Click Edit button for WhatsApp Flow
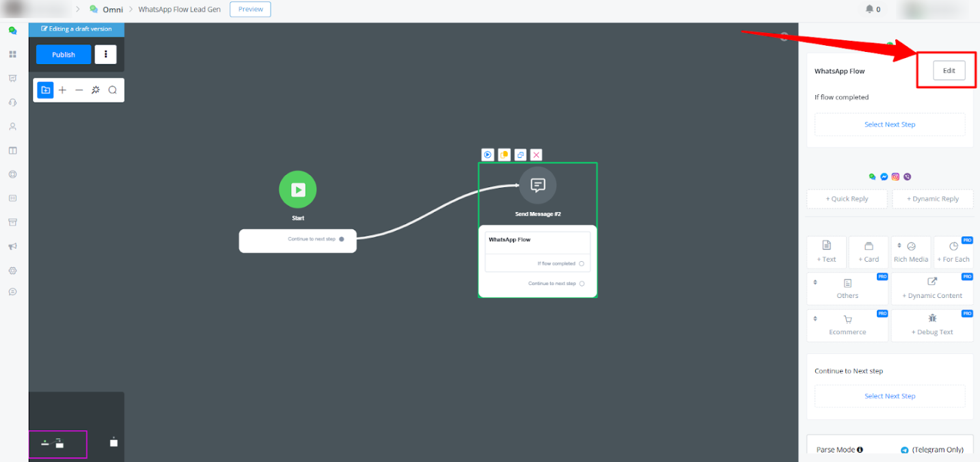Viewport: 980px width, 462px height. coord(949,71)
